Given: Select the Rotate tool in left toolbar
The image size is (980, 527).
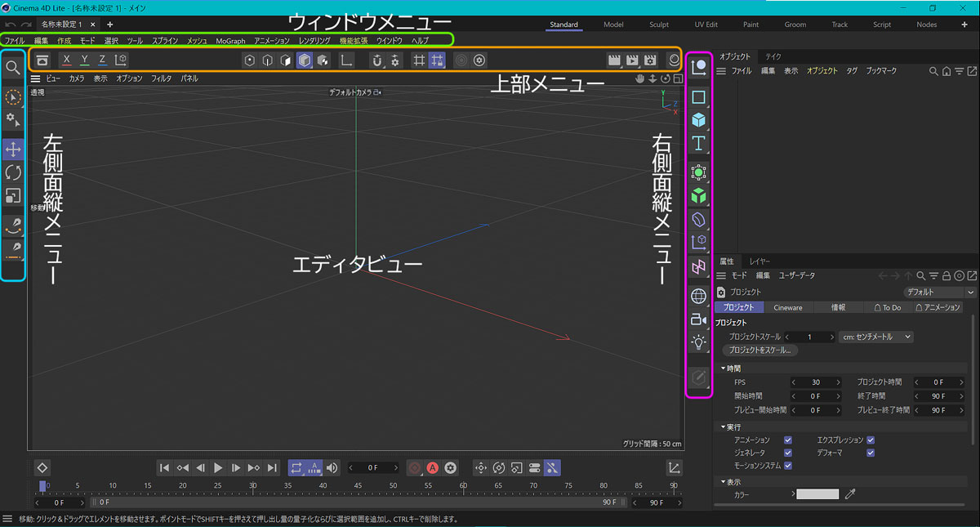Looking at the screenshot, I should [13, 172].
